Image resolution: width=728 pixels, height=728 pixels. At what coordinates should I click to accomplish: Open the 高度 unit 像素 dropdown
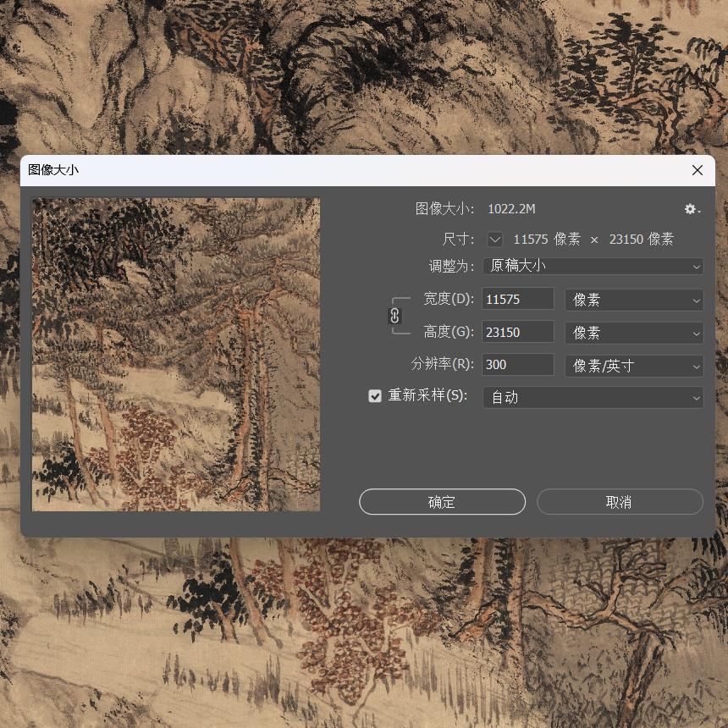634,333
